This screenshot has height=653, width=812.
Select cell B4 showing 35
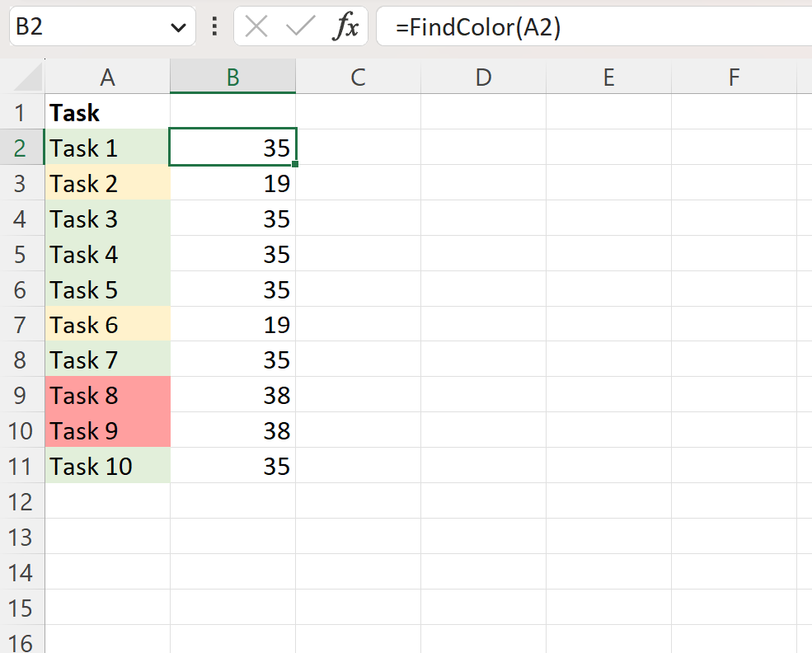tap(232, 218)
